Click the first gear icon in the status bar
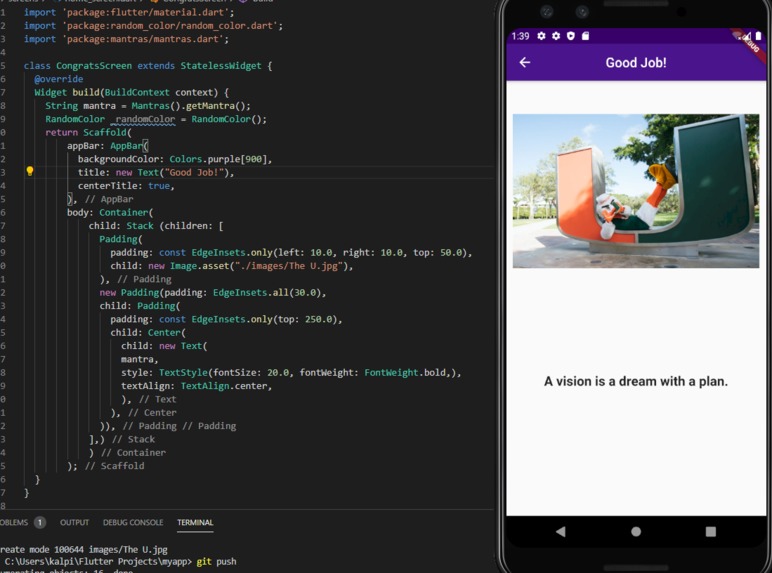 tap(541, 35)
